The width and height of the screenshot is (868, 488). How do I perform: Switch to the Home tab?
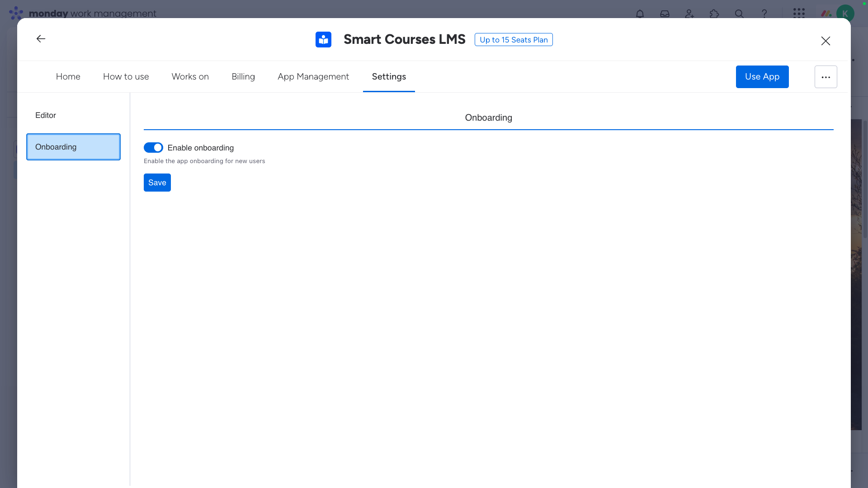pyautogui.click(x=68, y=77)
